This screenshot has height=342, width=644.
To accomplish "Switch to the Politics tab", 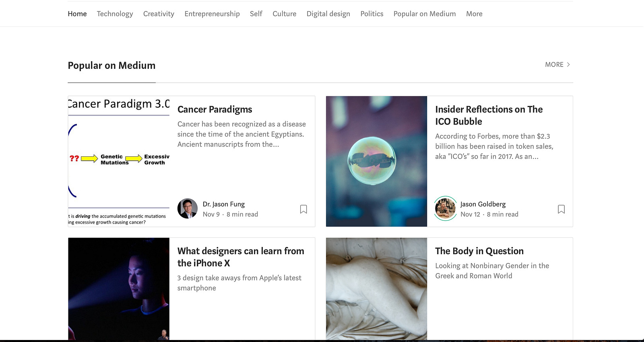I will (372, 14).
